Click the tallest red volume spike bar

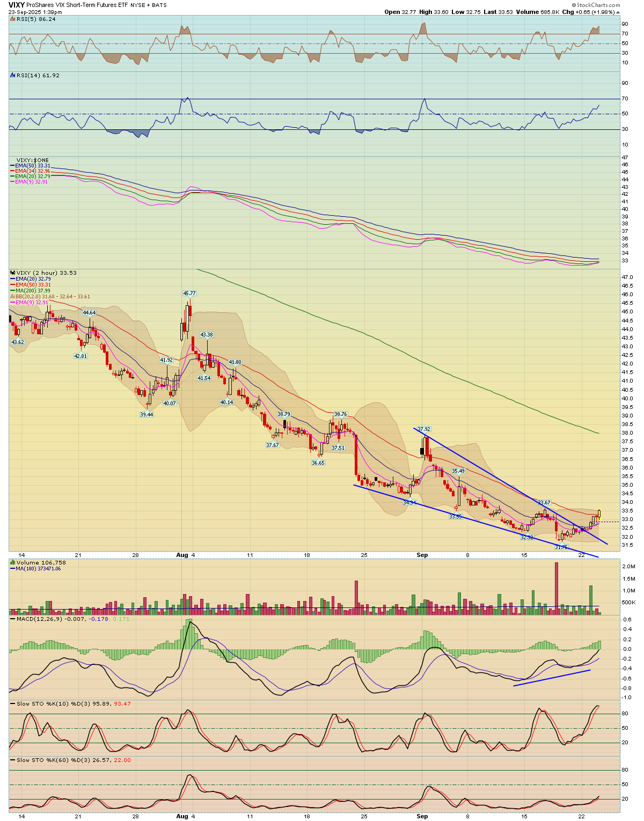tap(557, 588)
